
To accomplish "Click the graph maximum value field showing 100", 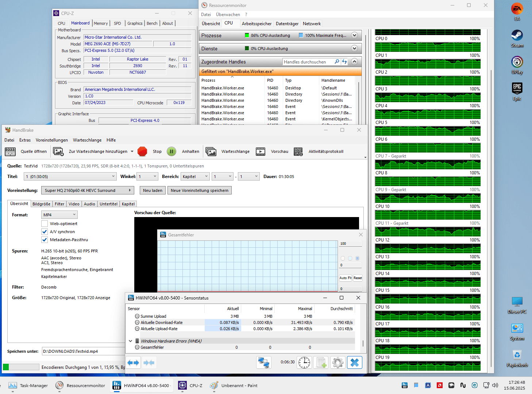I will (x=351, y=244).
